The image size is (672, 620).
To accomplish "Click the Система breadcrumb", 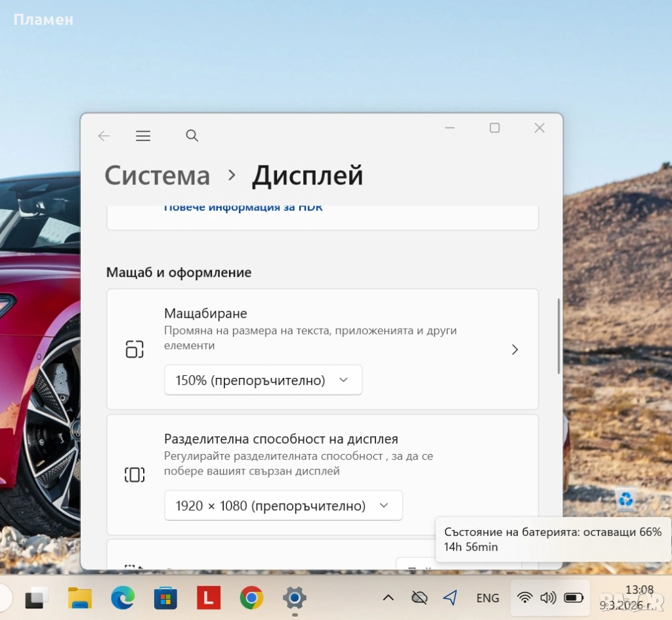I will point(157,176).
